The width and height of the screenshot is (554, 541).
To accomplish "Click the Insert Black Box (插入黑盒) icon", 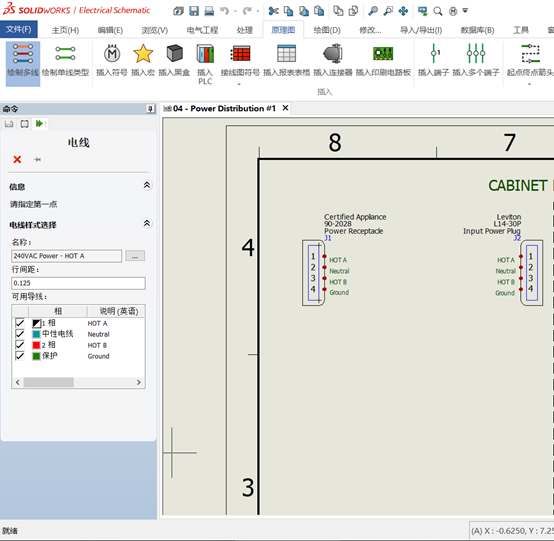I will [174, 54].
